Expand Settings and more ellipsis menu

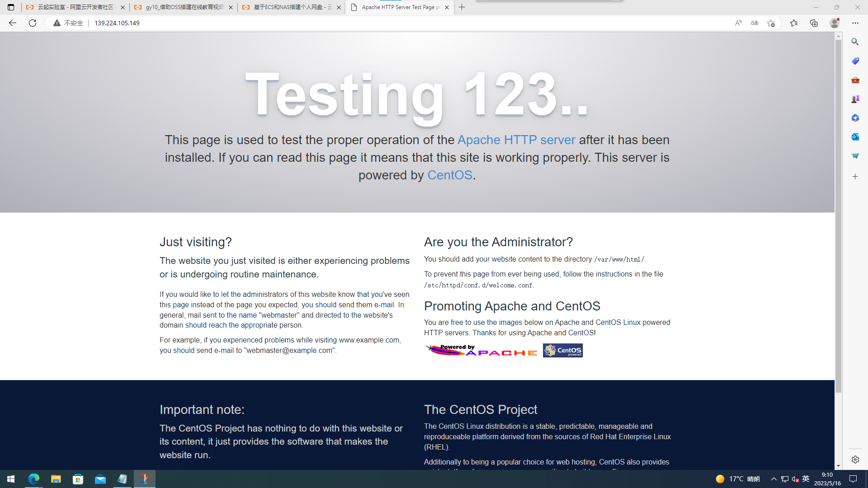(855, 23)
